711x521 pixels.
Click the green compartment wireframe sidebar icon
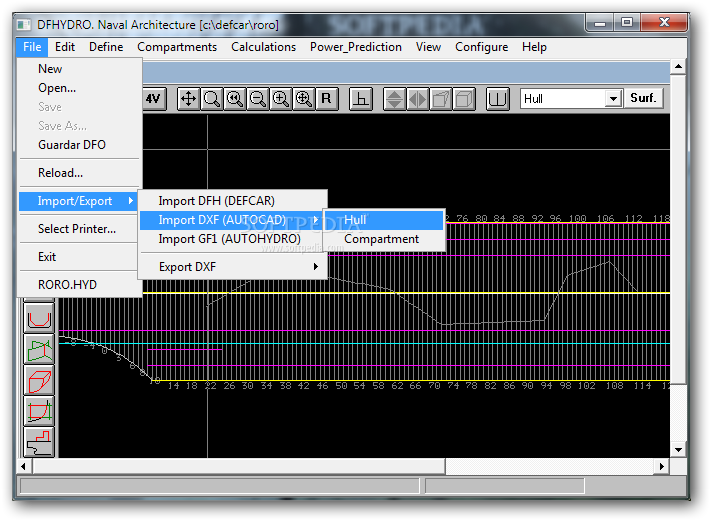(x=39, y=349)
